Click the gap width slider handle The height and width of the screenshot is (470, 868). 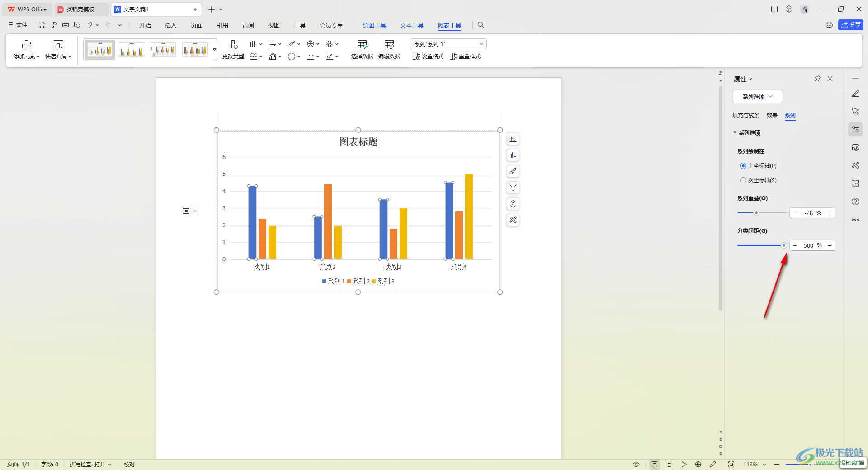coord(784,245)
